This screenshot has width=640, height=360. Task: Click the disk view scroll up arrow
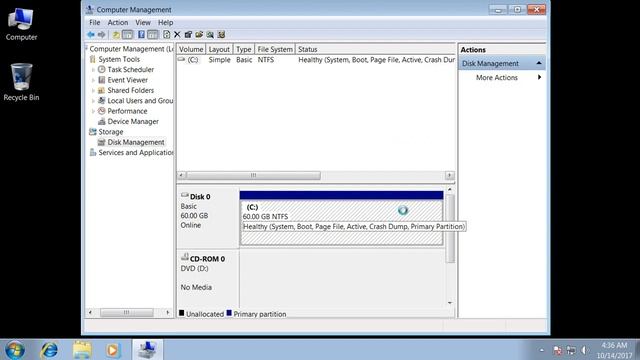pos(450,190)
